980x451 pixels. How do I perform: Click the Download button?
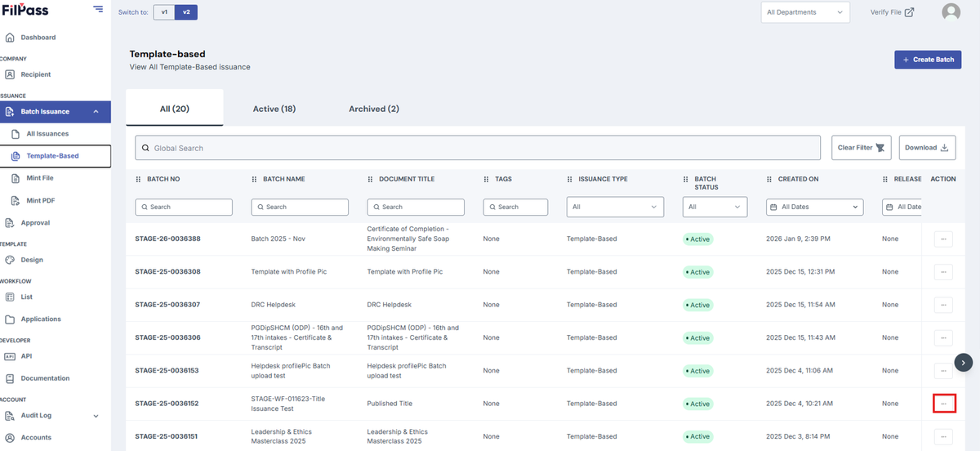(928, 148)
